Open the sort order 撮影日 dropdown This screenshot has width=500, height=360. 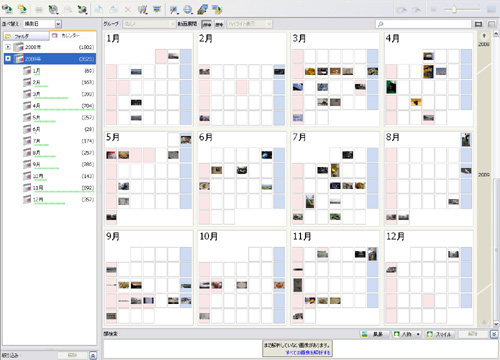point(58,24)
